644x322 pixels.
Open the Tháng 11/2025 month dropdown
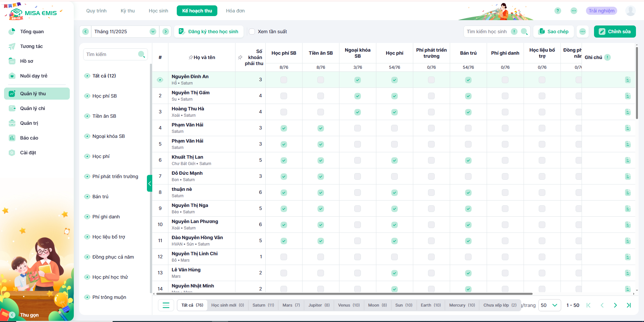pyautogui.click(x=153, y=32)
